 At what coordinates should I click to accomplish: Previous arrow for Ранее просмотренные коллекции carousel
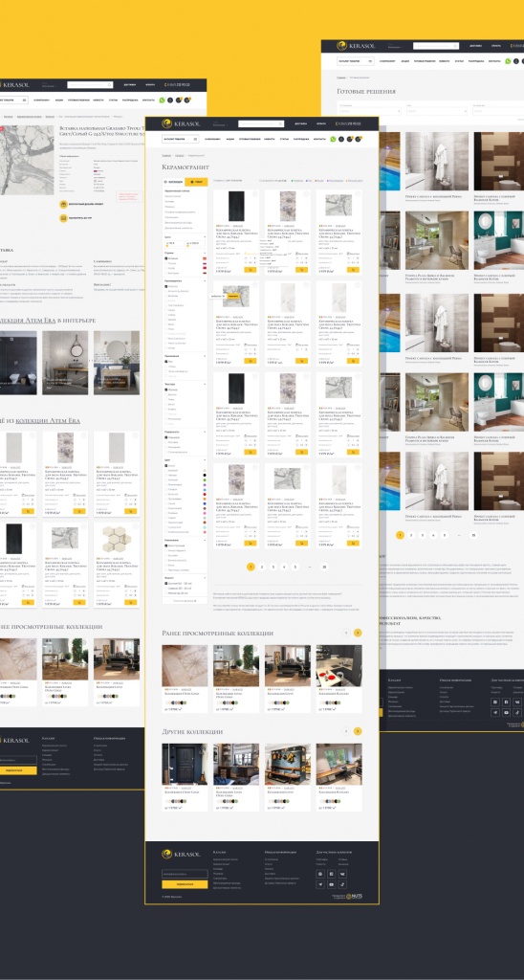347,633
